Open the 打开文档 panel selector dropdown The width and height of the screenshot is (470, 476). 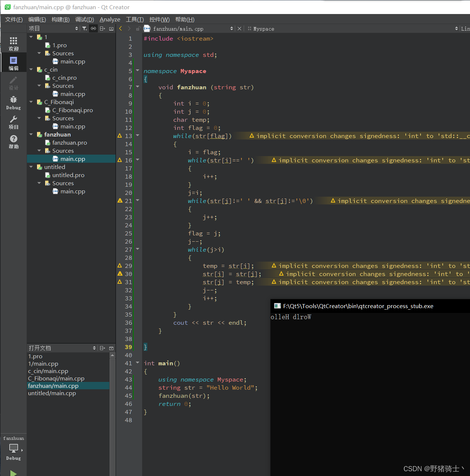click(62, 348)
